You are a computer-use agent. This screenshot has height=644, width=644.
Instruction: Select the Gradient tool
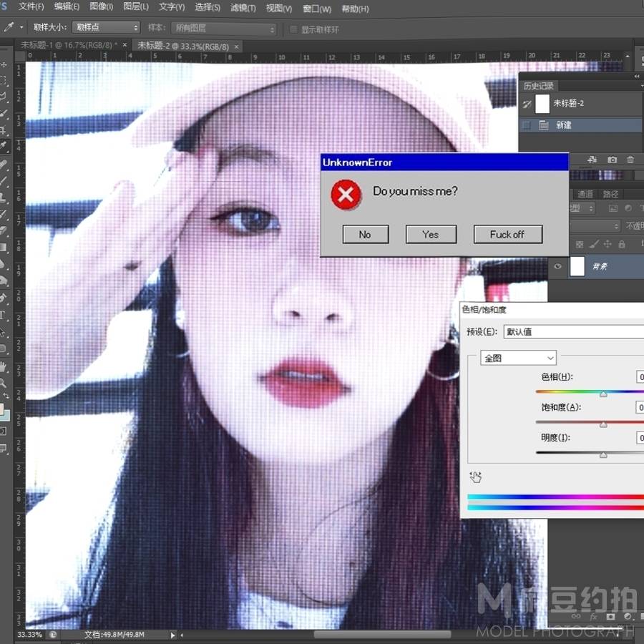[x=4, y=247]
